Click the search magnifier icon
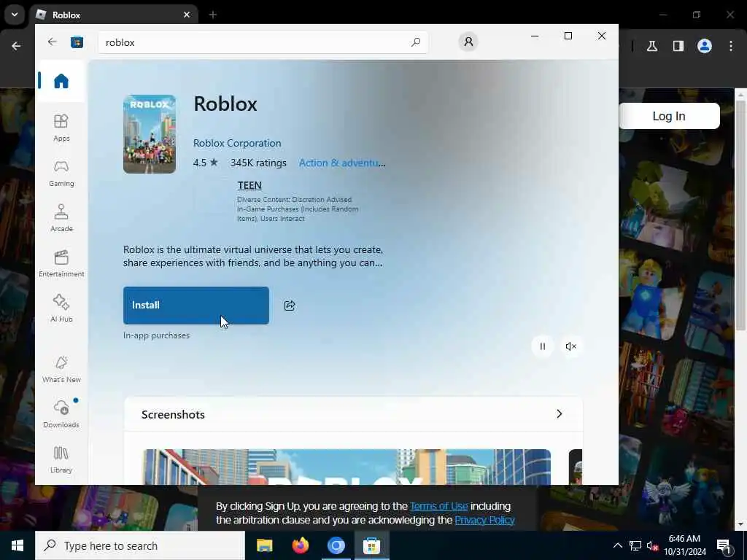747x560 pixels. tap(415, 42)
